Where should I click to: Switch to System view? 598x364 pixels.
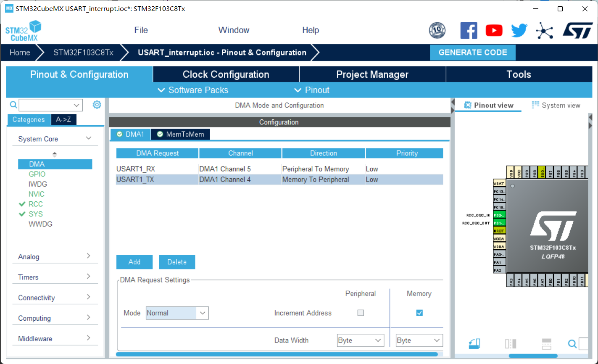coord(556,105)
